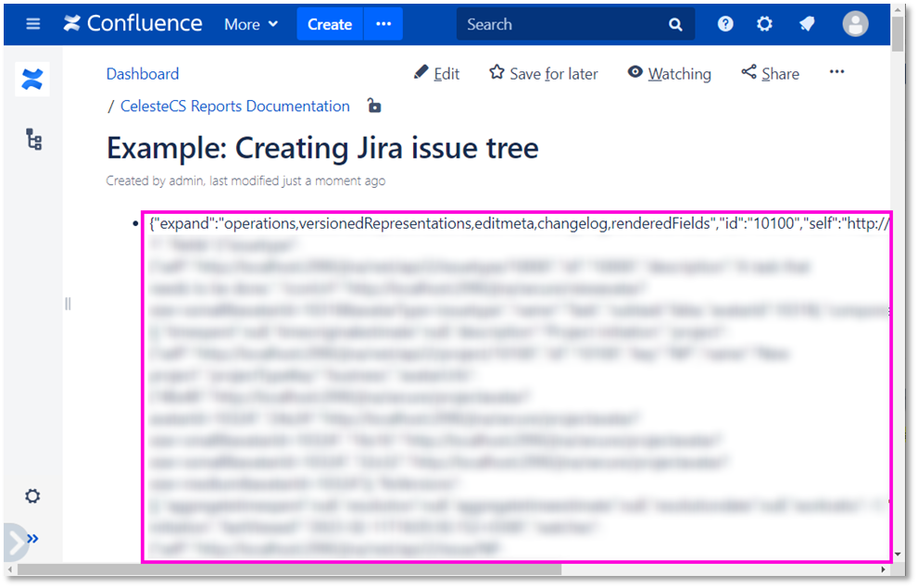The image size is (918, 588).
Task: Click the admin author link
Action: tap(185, 181)
